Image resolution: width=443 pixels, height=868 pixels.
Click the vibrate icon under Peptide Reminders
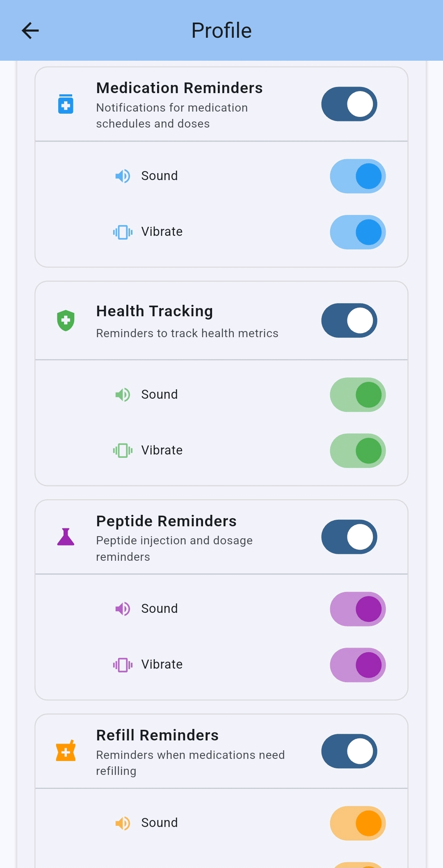122,665
